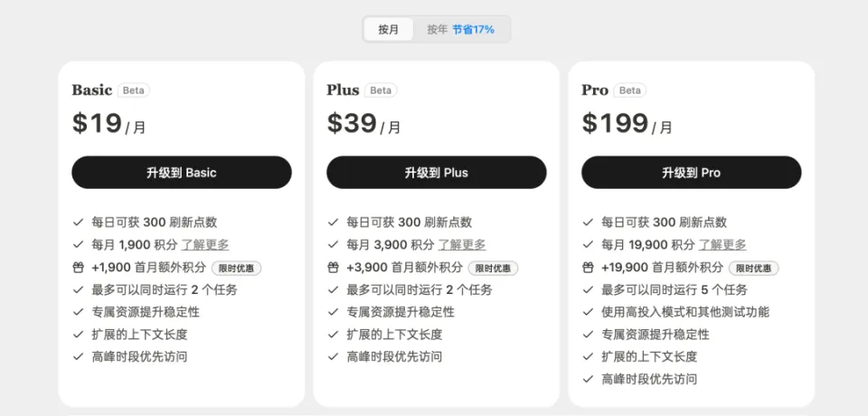Switch billing to 按月 (monthly)

388,29
